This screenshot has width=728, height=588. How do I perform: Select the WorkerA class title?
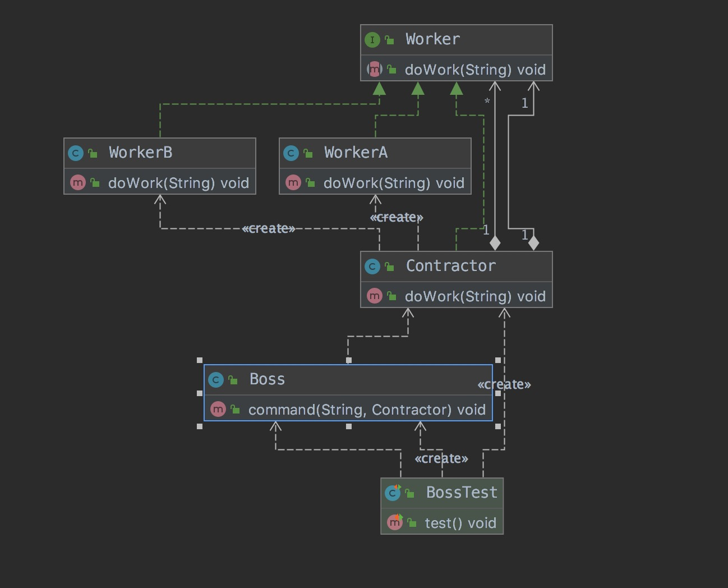(356, 153)
